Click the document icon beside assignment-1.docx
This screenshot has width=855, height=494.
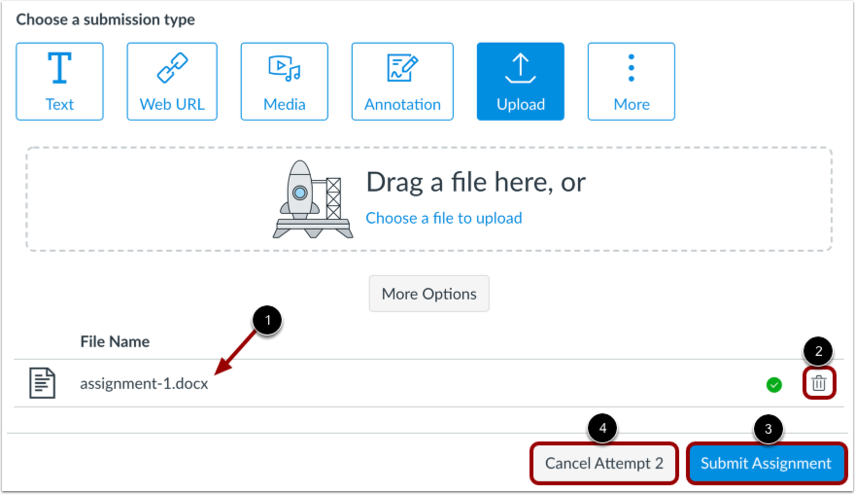(x=42, y=383)
